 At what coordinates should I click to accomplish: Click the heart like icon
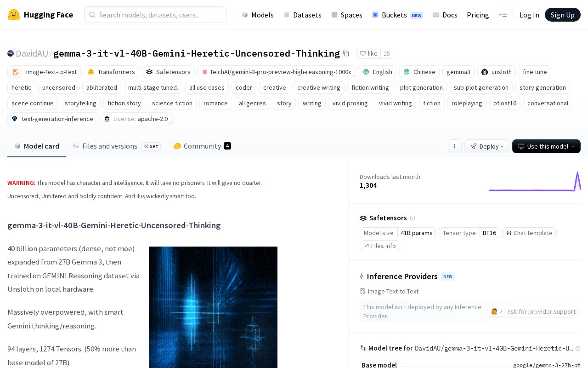tap(363, 53)
